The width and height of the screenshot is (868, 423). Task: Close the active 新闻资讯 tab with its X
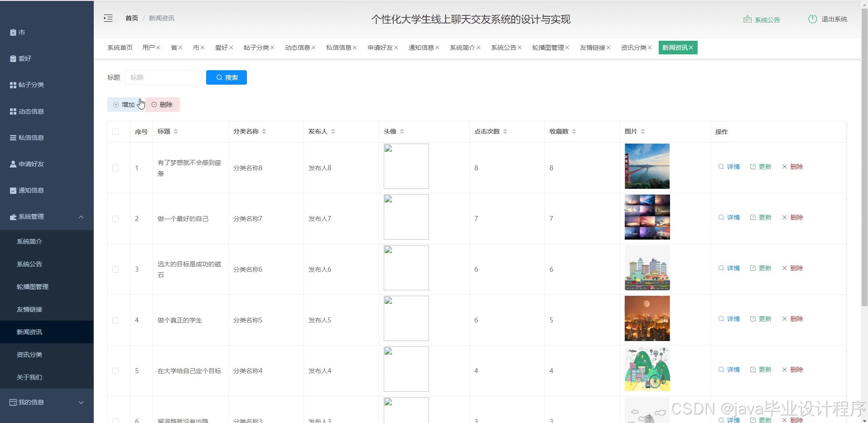pyautogui.click(x=691, y=48)
